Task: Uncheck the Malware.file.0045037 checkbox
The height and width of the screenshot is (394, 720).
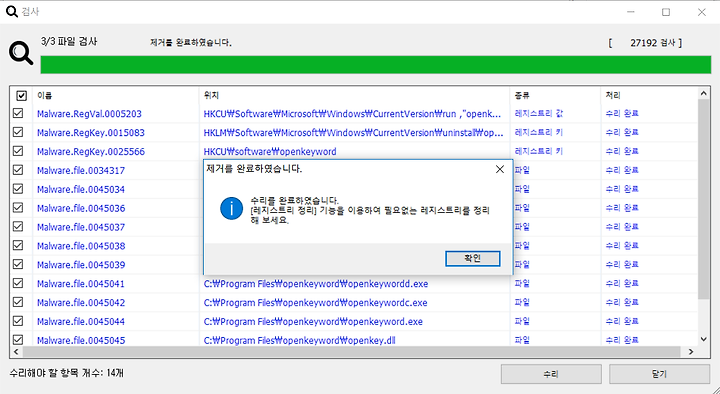Action: (18, 226)
